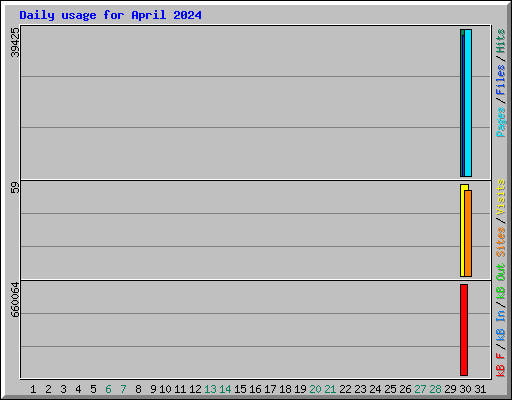
Task: Click the green kB Out legend label
Action: click(x=501, y=281)
